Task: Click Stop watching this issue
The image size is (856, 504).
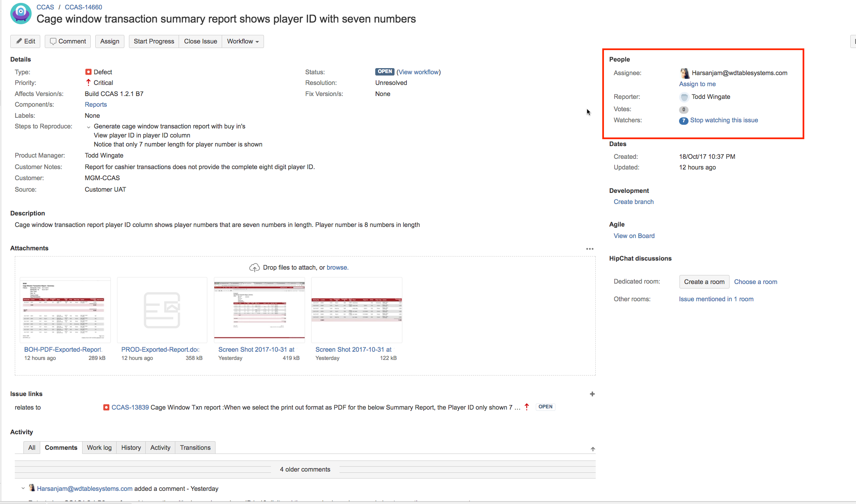Action: coord(724,120)
